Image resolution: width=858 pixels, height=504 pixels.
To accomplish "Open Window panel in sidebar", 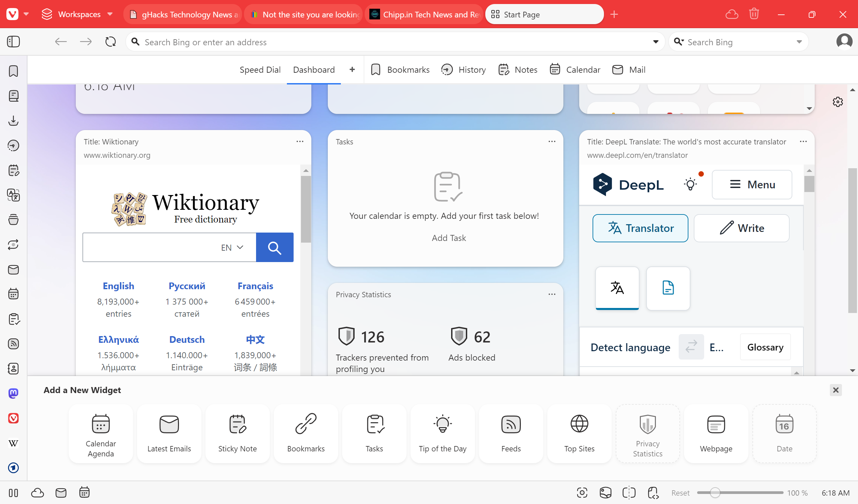I will coord(13,219).
